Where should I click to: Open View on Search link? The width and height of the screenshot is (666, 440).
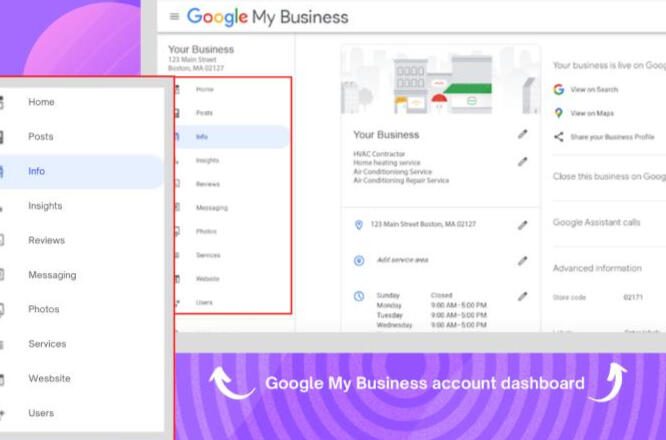pyautogui.click(x=594, y=90)
